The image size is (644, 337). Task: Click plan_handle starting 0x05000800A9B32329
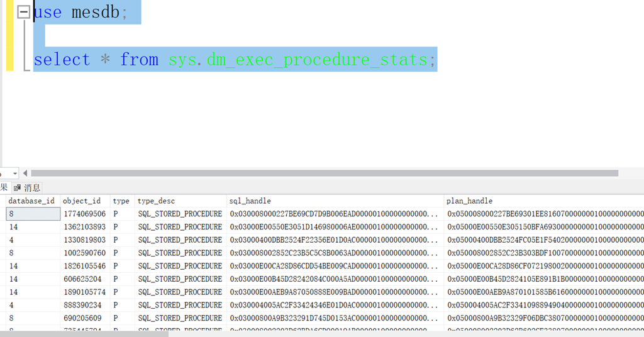point(544,318)
